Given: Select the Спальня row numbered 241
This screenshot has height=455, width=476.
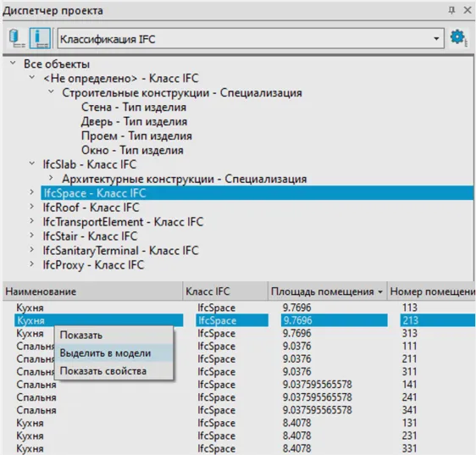Looking at the screenshot, I should pyautogui.click(x=240, y=397).
